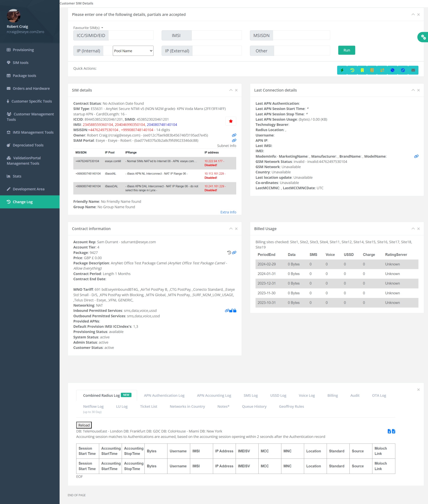Click the red star favourite icon

tap(231, 121)
